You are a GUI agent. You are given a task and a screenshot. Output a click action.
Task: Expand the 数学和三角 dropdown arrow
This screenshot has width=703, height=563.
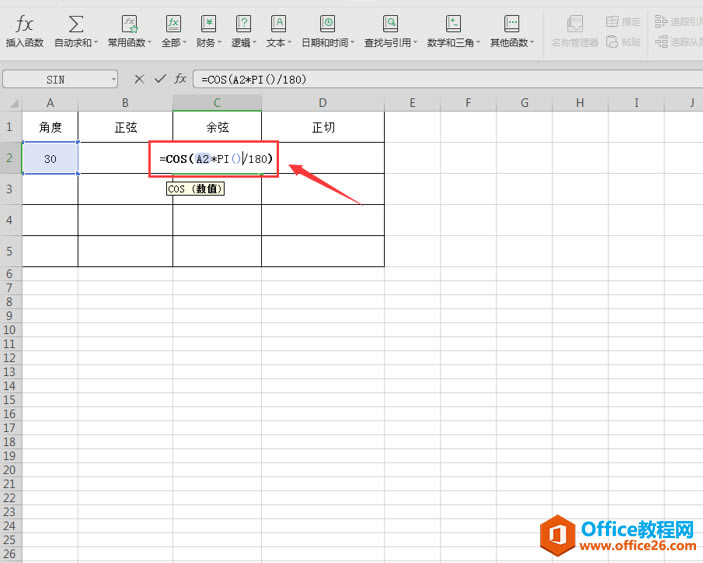478,43
